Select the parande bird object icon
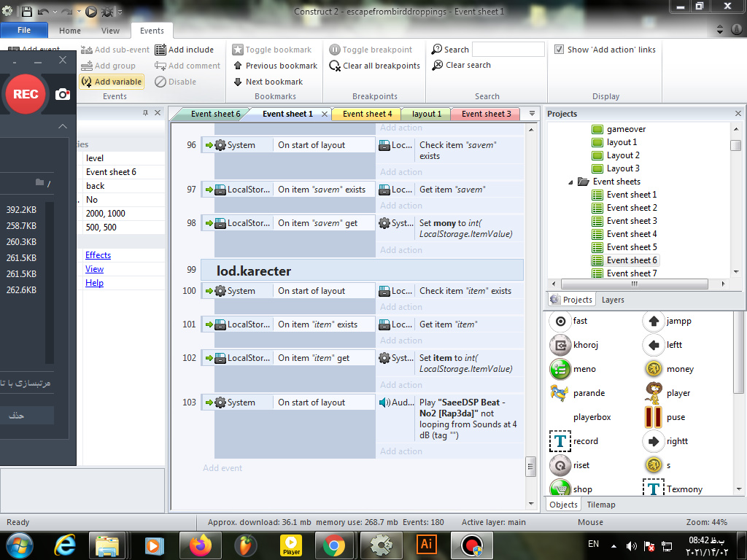Image resolution: width=747 pixels, height=560 pixels. pos(560,393)
